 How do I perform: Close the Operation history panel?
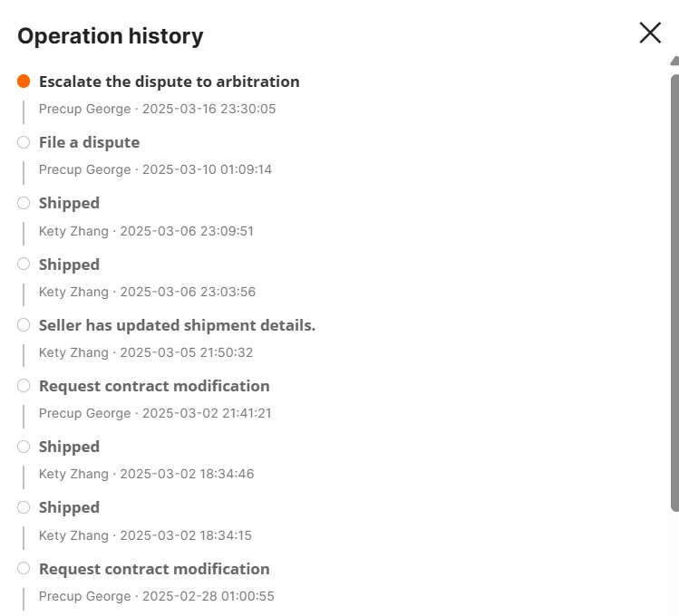[650, 34]
